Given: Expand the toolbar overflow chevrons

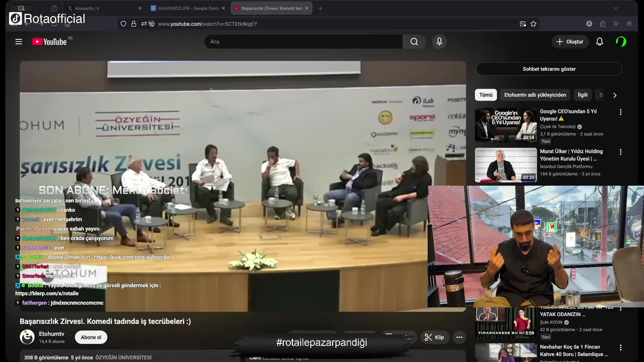Looking at the screenshot, I should pyautogui.click(x=616, y=24).
